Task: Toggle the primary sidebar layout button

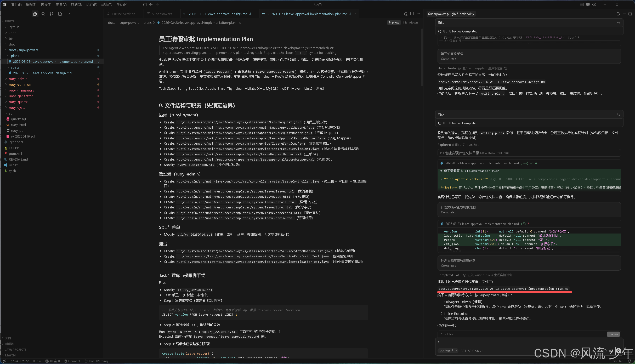Action: [145, 4]
